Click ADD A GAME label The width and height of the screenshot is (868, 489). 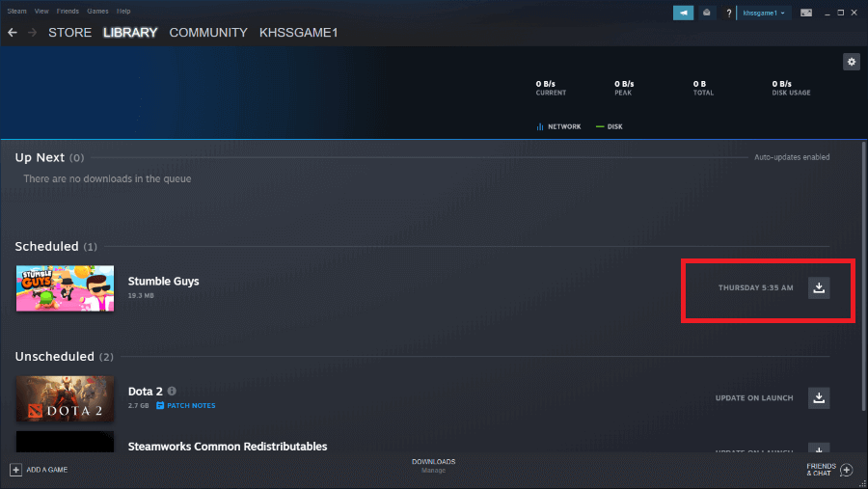click(47, 470)
